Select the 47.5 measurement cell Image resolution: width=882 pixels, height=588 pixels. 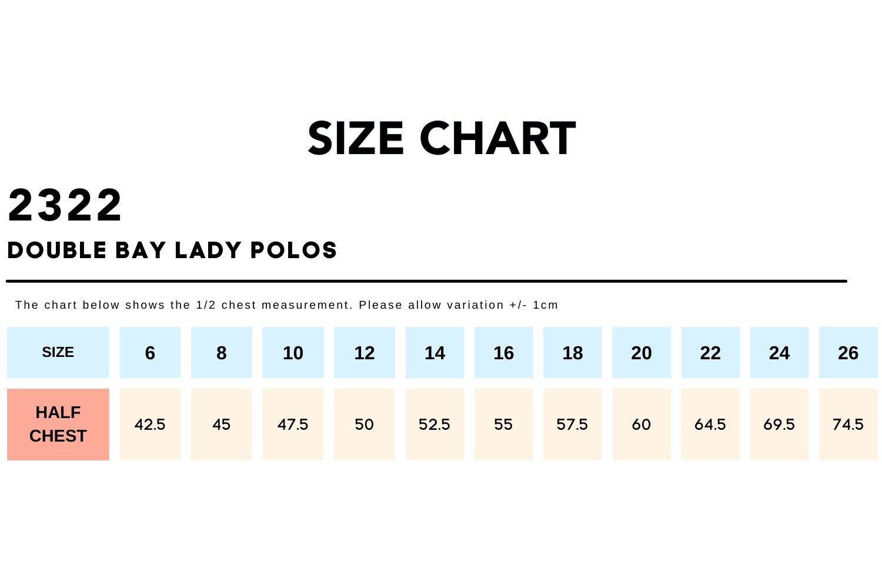293,424
